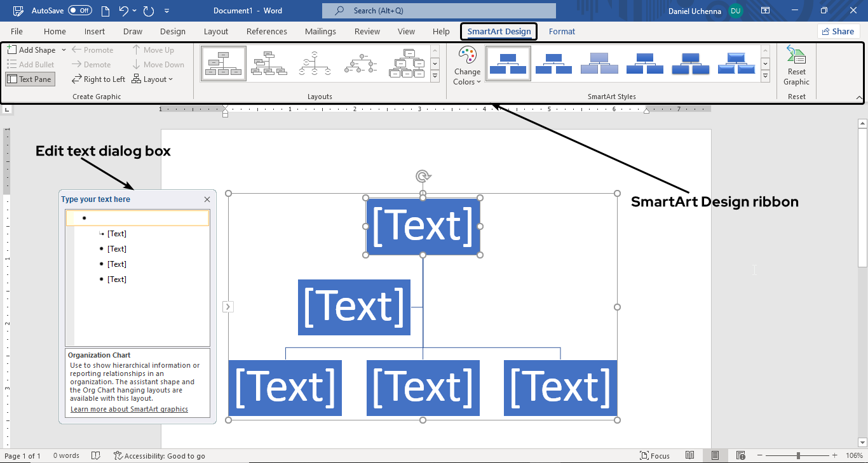Open Learn more about SmartArt graphics link
This screenshot has height=463, width=868.
coord(129,409)
